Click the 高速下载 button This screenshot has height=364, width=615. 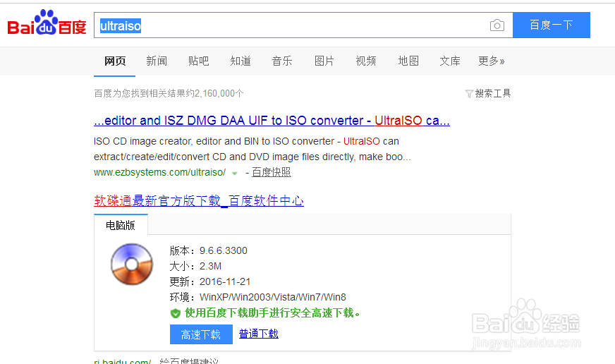point(201,334)
